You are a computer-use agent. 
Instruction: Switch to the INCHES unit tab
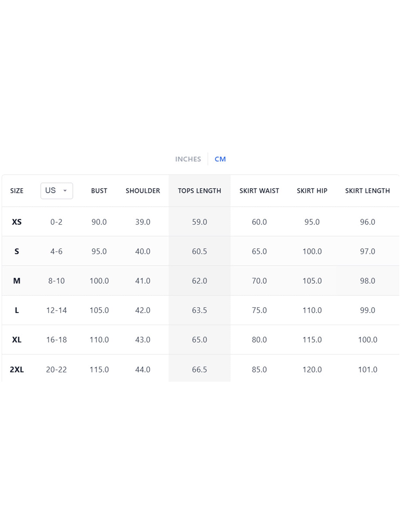pyautogui.click(x=188, y=159)
